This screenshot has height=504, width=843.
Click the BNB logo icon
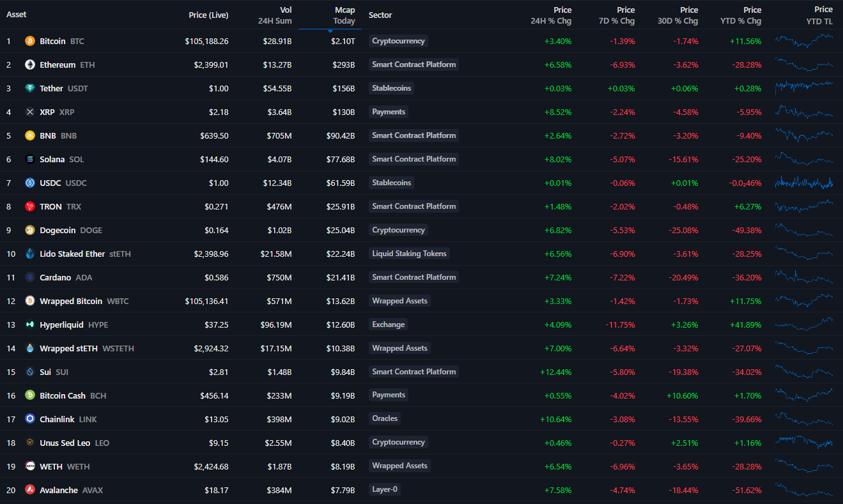30,135
